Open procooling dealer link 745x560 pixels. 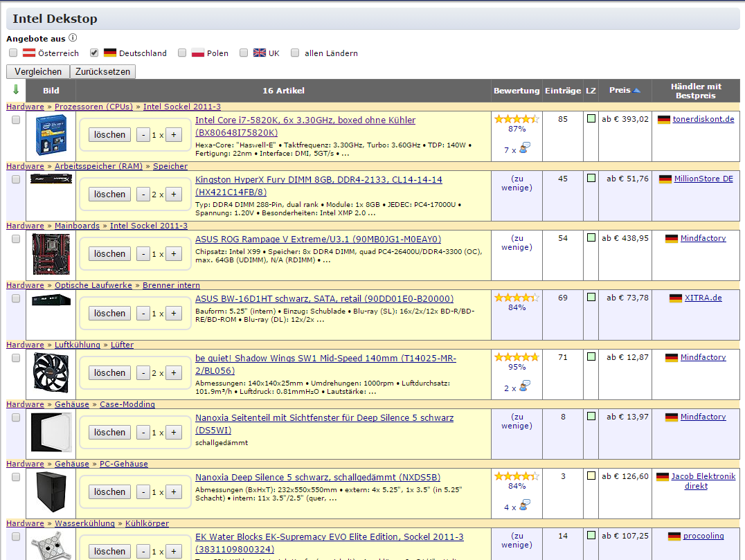click(703, 536)
